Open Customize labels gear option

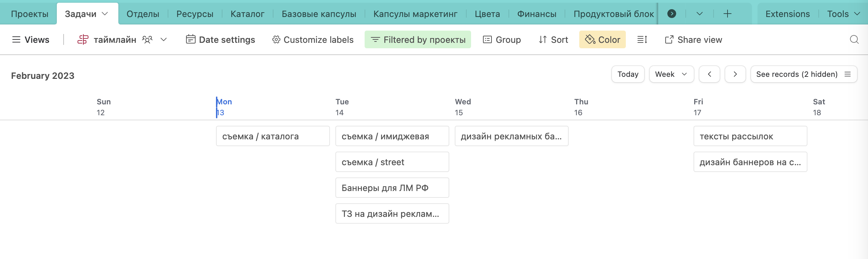point(313,40)
